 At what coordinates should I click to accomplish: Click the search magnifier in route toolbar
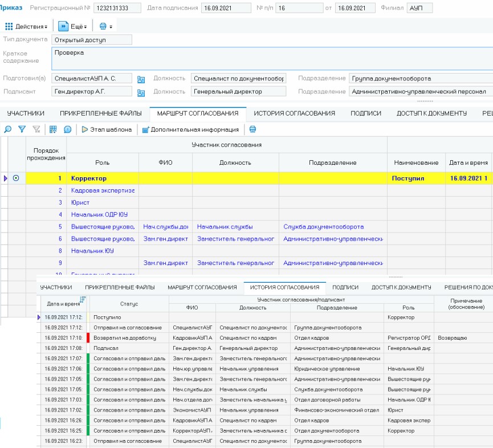7,129
